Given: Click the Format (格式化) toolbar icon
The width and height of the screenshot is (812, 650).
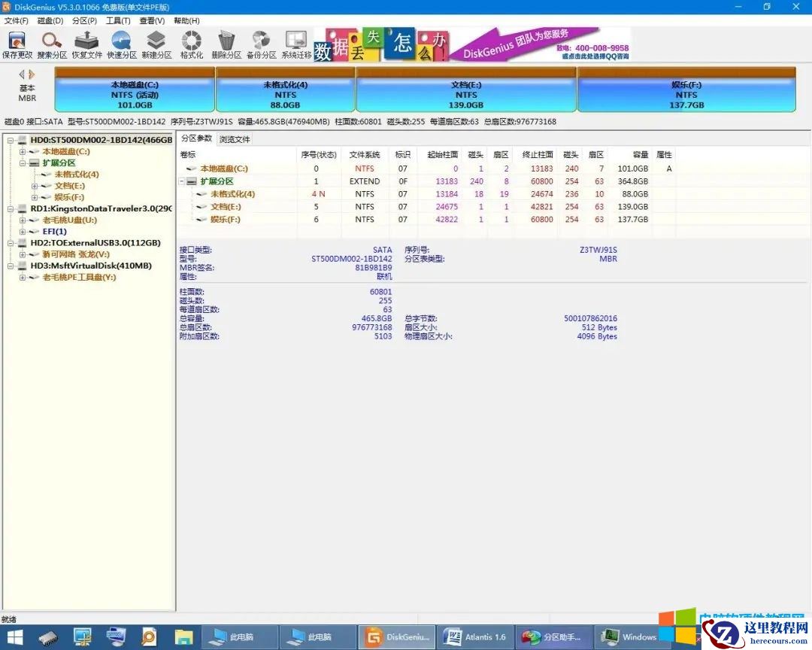Looking at the screenshot, I should (x=191, y=44).
